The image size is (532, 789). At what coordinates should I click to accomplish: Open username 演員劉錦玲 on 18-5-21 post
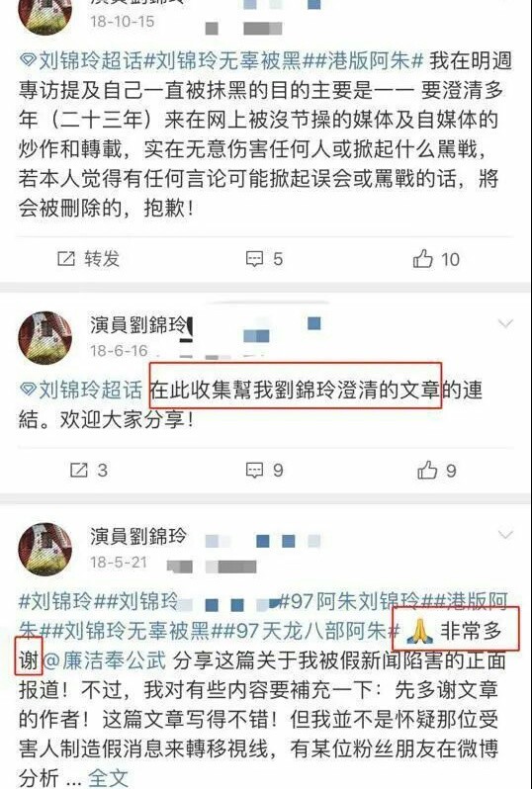tap(138, 537)
